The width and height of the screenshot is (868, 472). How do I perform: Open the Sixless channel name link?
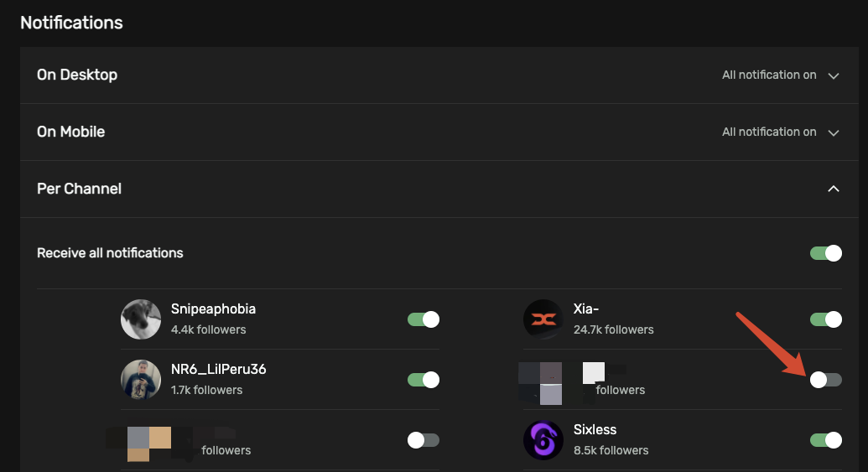(595, 430)
